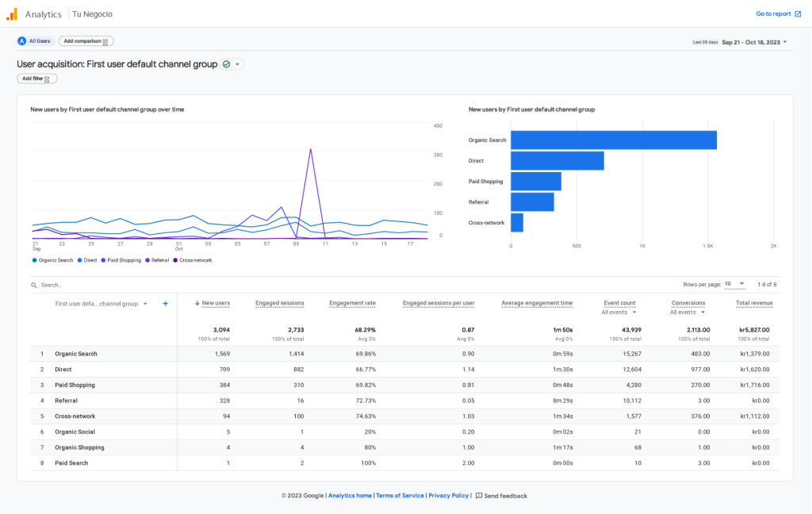
Task: Click the Organic Search bar in chart
Action: point(613,140)
